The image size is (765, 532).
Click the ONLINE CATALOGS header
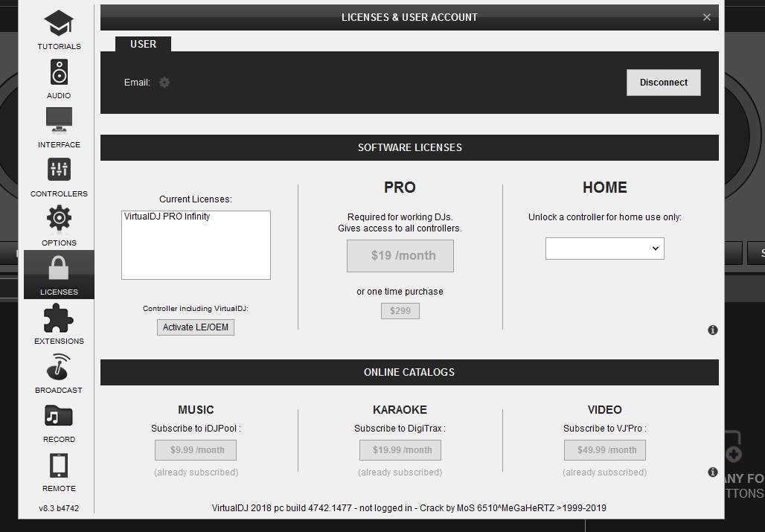point(409,373)
